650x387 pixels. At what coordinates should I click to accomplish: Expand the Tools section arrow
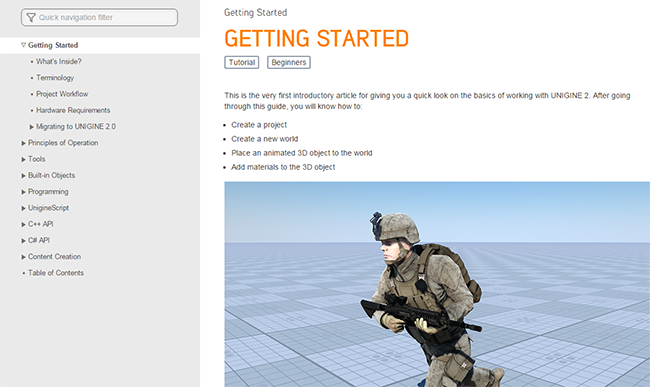click(23, 159)
